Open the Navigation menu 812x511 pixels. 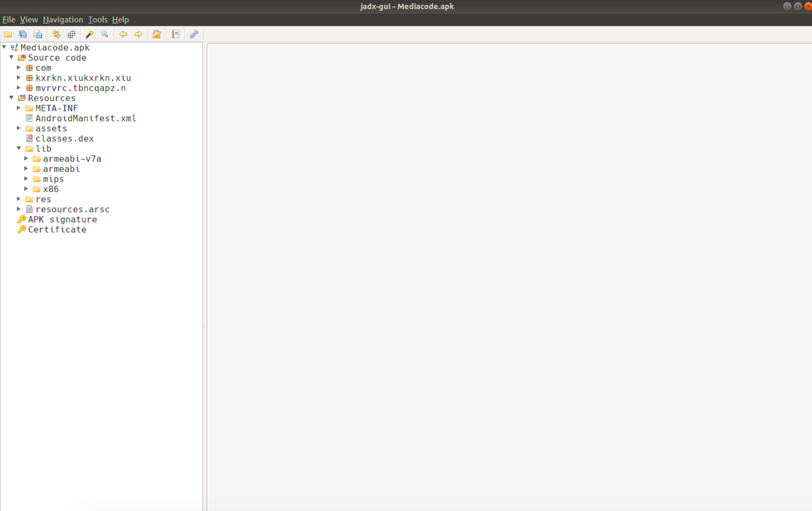63,19
